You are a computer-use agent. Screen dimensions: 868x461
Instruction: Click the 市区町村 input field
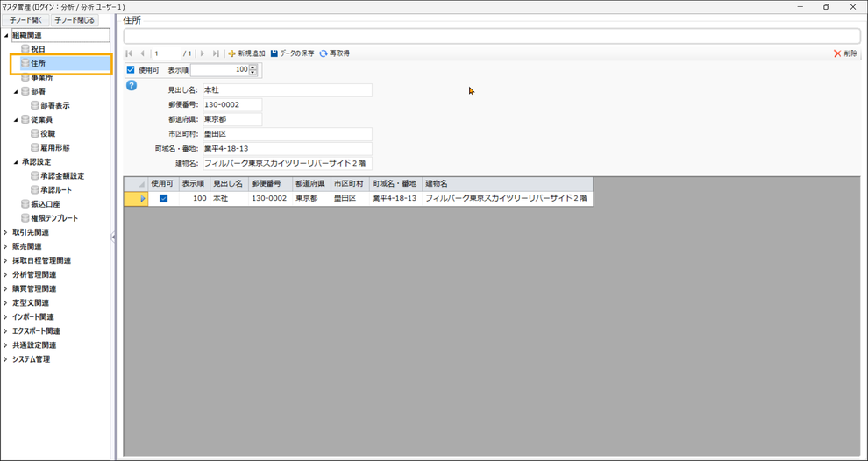[288, 134]
